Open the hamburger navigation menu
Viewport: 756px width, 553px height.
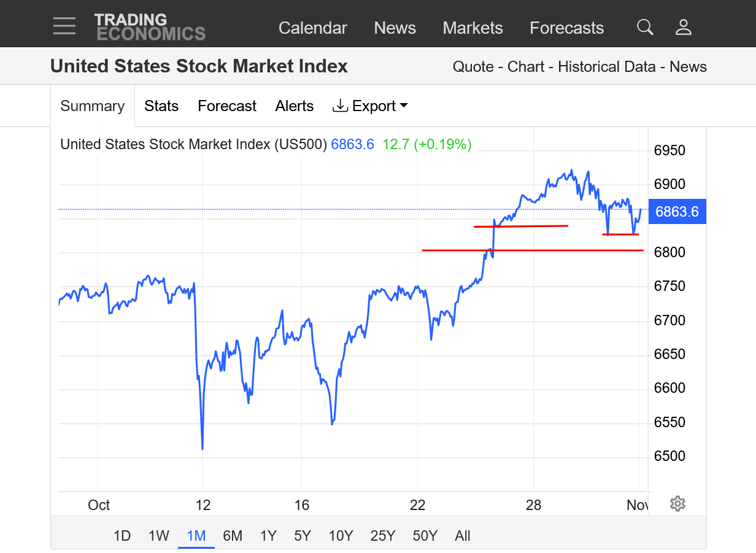[x=64, y=26]
